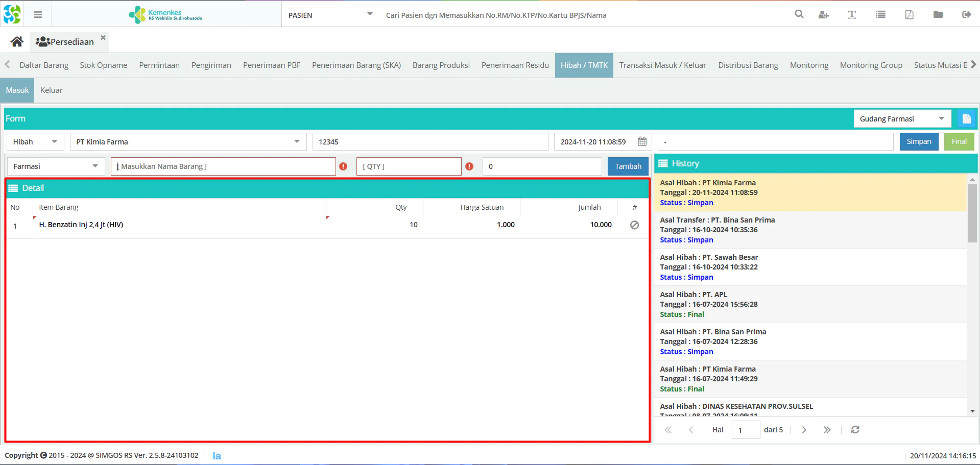Go to the next History page
The height and width of the screenshot is (465, 980).
click(804, 430)
